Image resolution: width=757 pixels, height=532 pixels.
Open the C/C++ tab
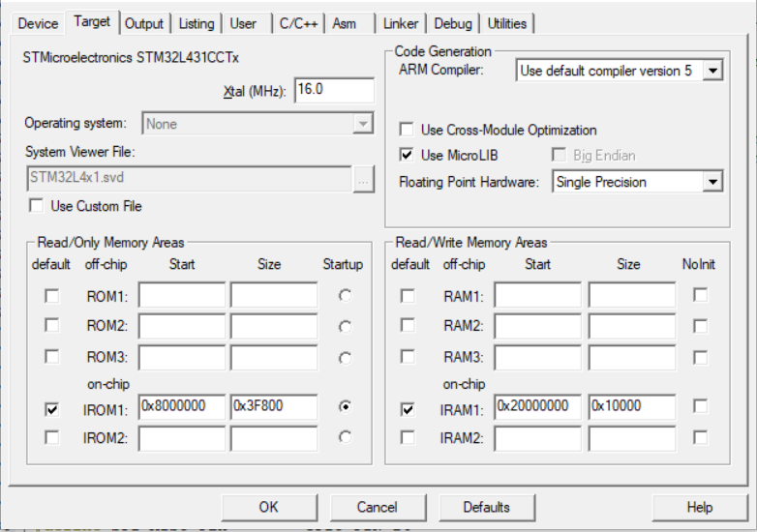298,23
